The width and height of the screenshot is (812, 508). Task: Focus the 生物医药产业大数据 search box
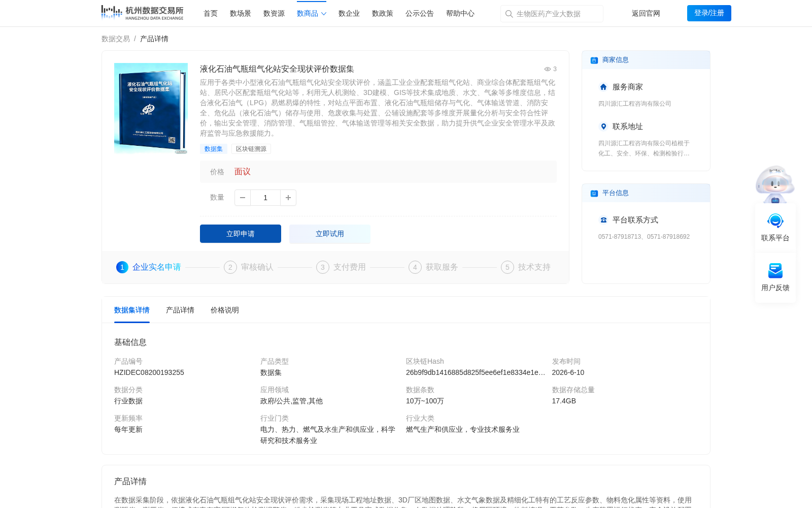552,14
